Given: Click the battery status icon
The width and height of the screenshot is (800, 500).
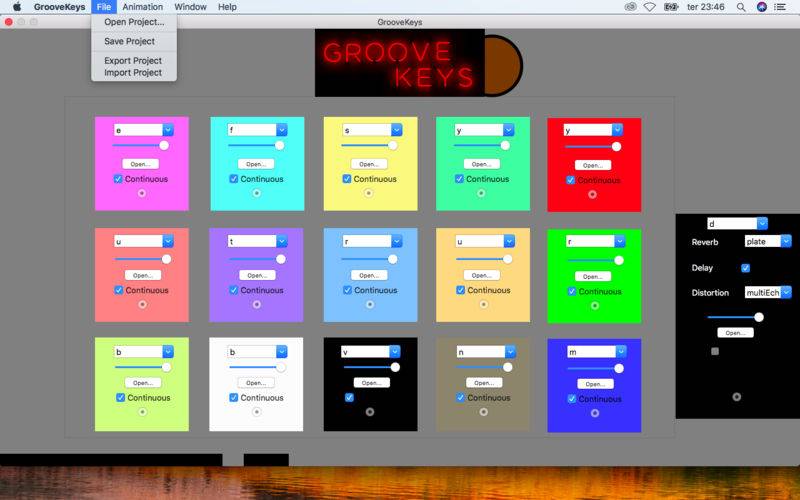Looking at the screenshot, I should [671, 7].
